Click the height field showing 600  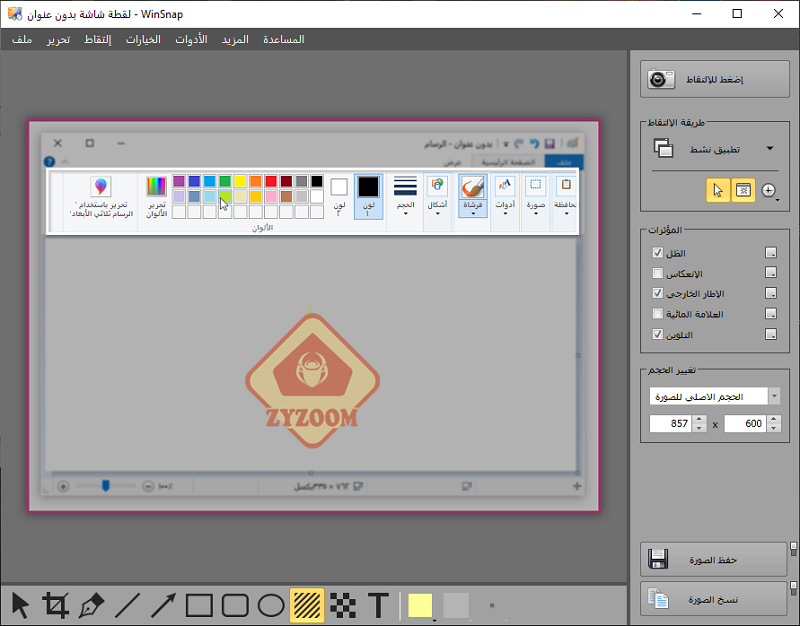pos(745,423)
